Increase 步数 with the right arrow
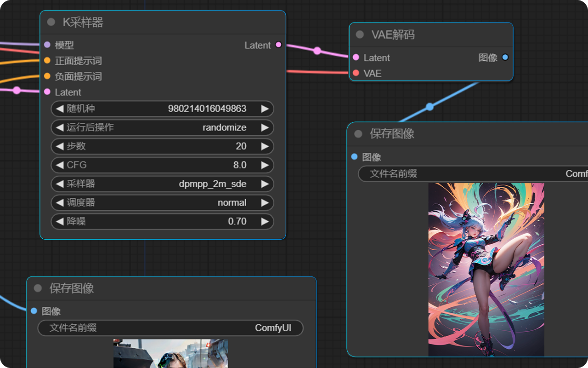Viewport: 588px width, 368px height. (265, 146)
